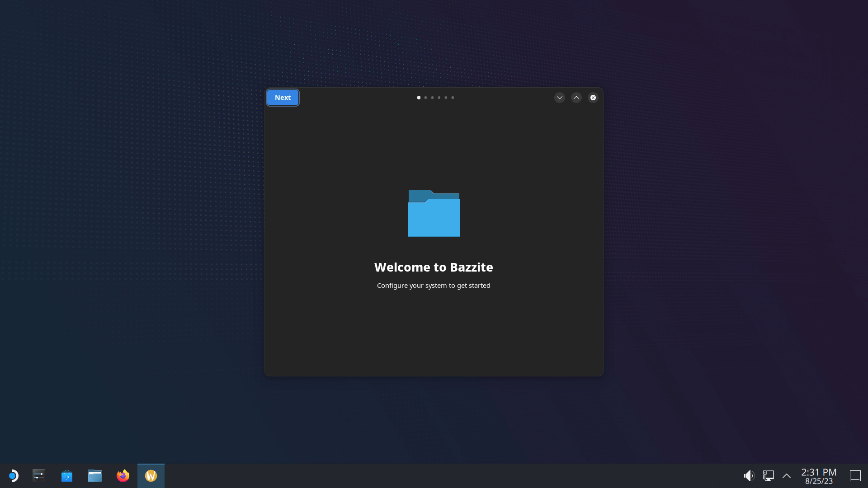Close the Bazzite welcome dialog
This screenshot has width=868, height=488.
coord(593,97)
